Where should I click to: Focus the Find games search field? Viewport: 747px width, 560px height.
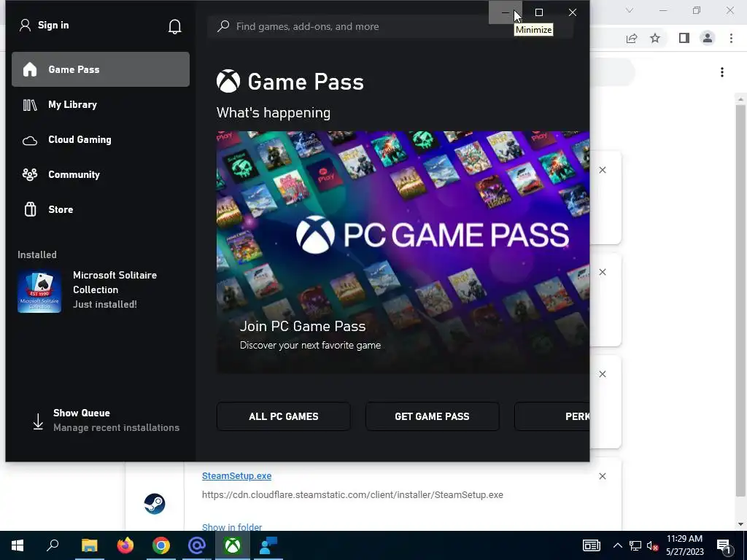tap(390, 27)
